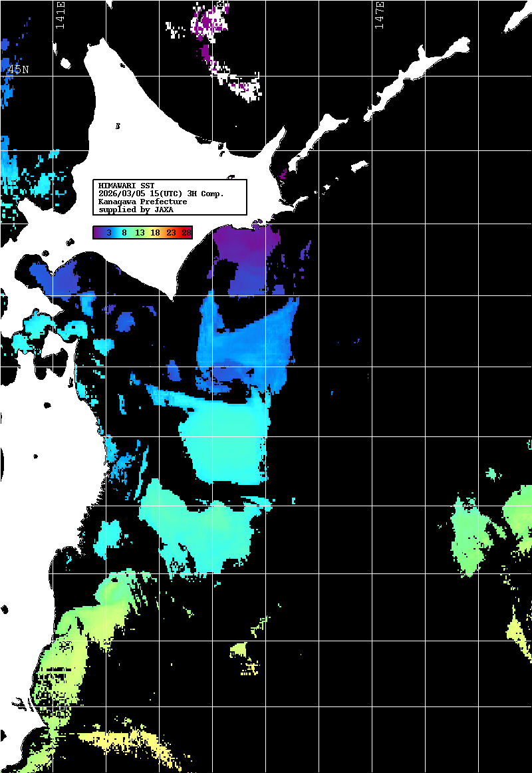Viewport: 532px width, 773px height.
Task: Click the 8 value on the color scale
Action: point(124,232)
